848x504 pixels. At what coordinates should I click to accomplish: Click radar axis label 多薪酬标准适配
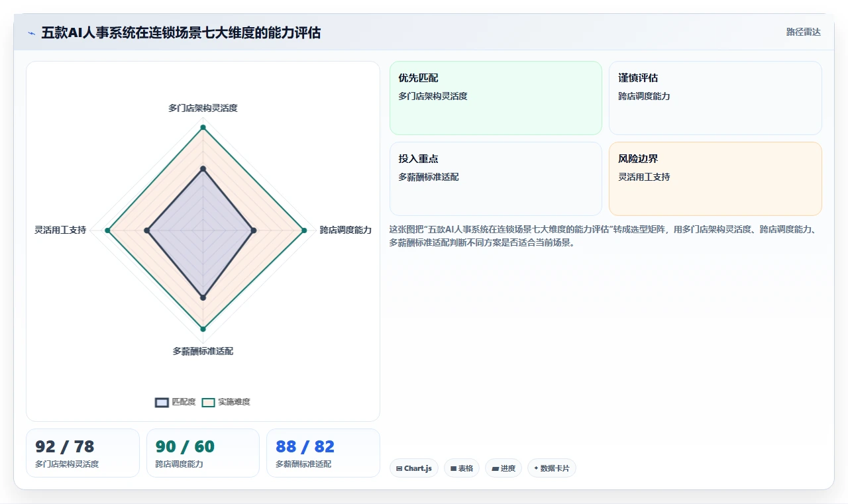203,351
